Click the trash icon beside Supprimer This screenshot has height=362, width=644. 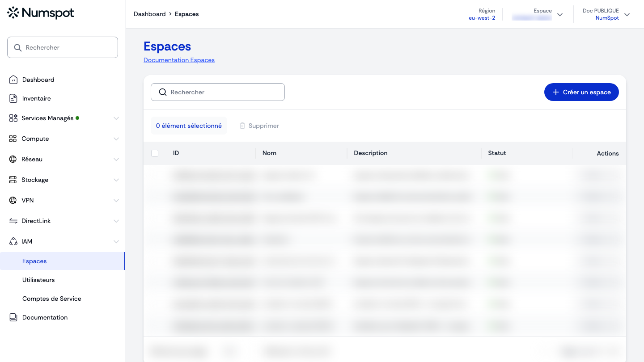[242, 126]
